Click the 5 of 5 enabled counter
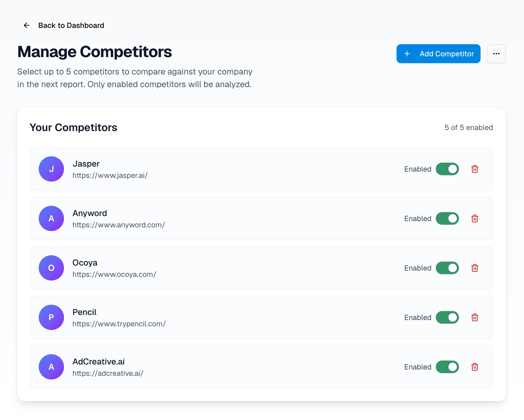The height and width of the screenshot is (420, 524). click(468, 127)
